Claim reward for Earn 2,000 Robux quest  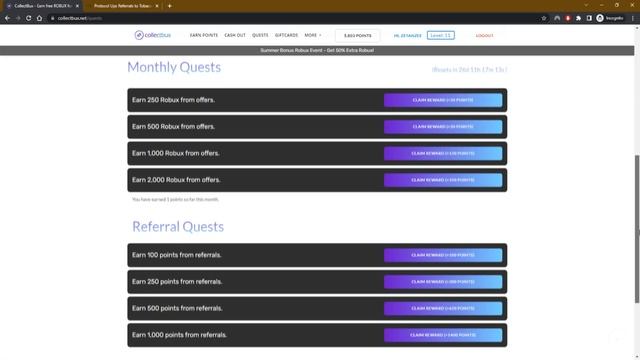(x=443, y=180)
